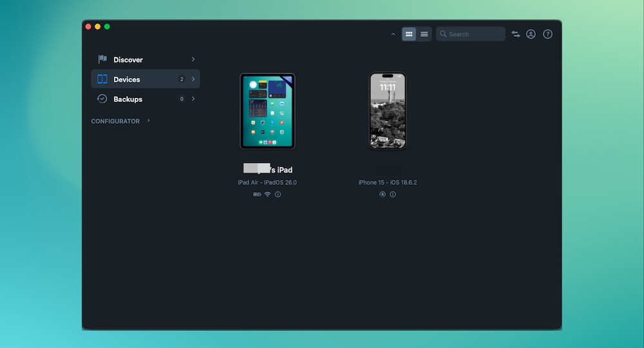The width and height of the screenshot is (644, 348).
Task: Open the transfers arrows icon in toolbar
Action: tap(516, 34)
